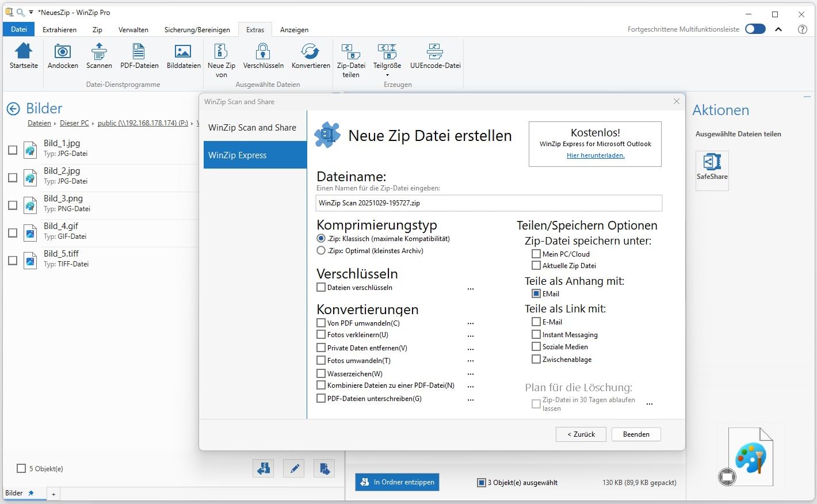
Task: Click Dateien breadcrumb link
Action: point(39,123)
